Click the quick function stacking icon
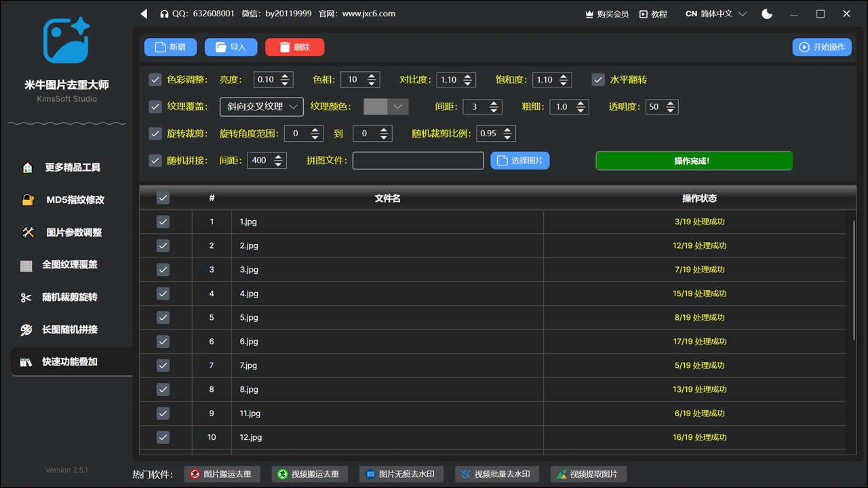 click(26, 362)
